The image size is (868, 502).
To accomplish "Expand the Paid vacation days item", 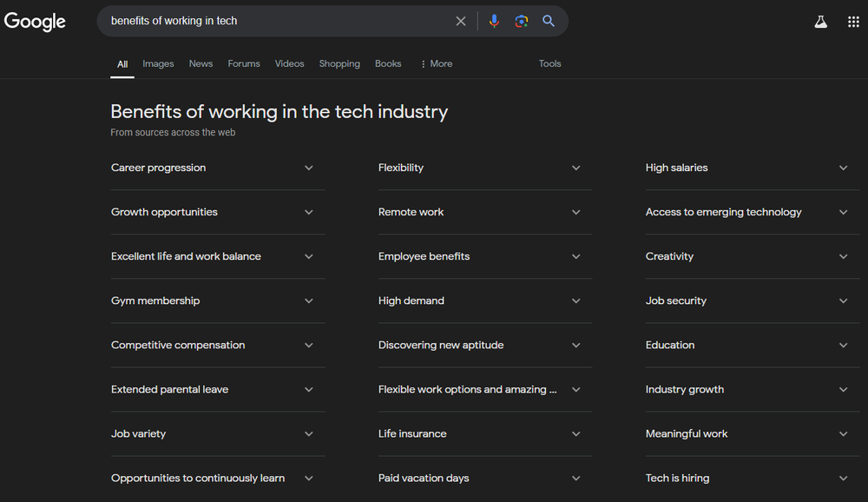I will click(575, 478).
